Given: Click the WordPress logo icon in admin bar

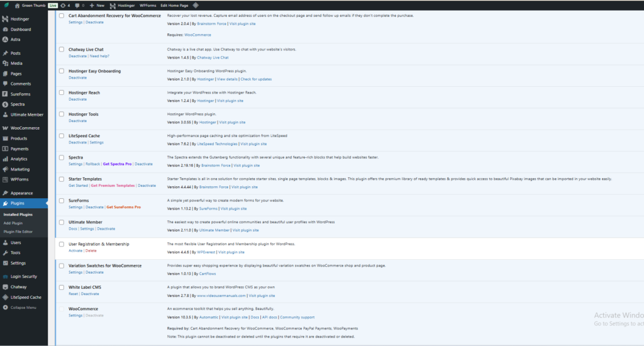Looking at the screenshot, I should pos(6,5).
